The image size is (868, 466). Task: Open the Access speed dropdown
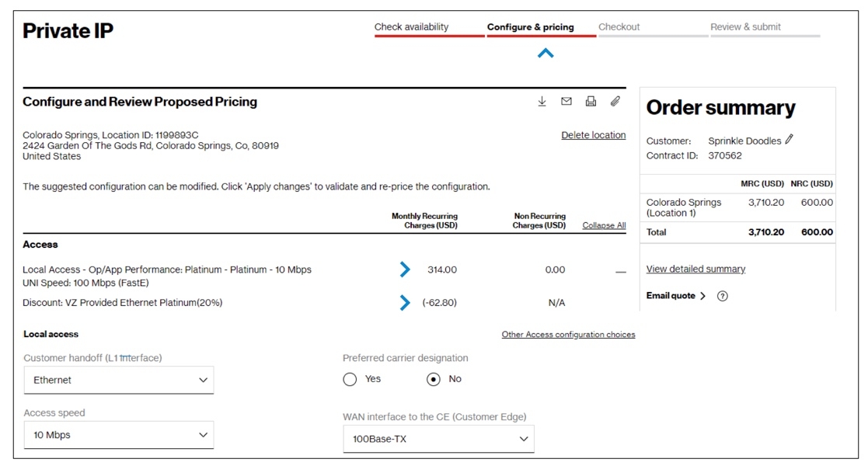point(119,436)
